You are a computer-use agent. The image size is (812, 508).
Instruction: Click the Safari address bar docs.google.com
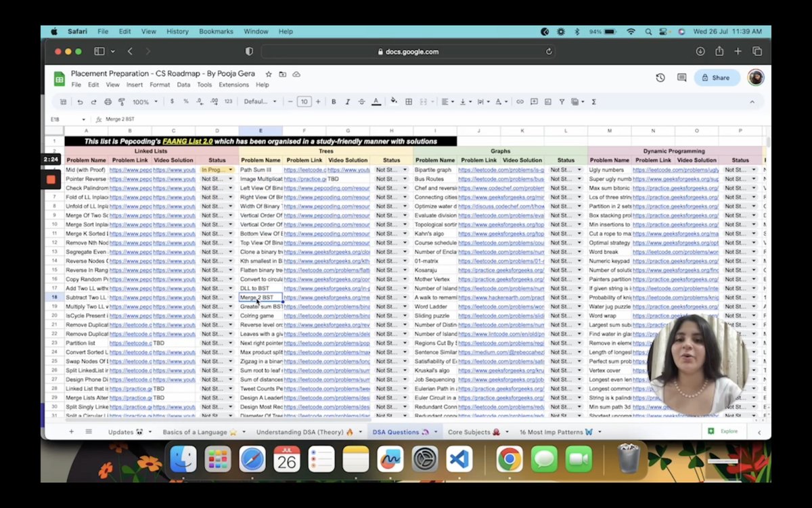pyautogui.click(x=407, y=51)
